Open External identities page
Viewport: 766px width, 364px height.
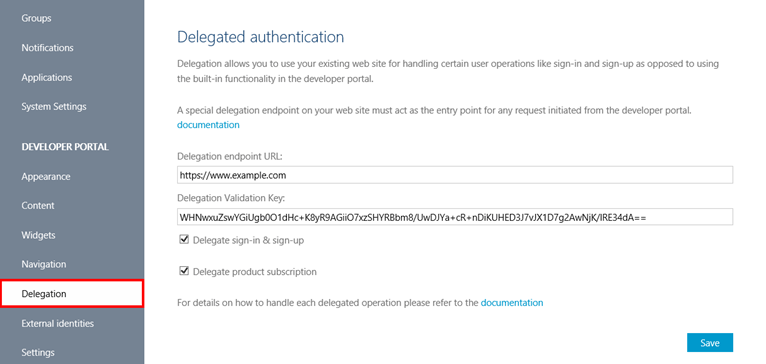(58, 323)
